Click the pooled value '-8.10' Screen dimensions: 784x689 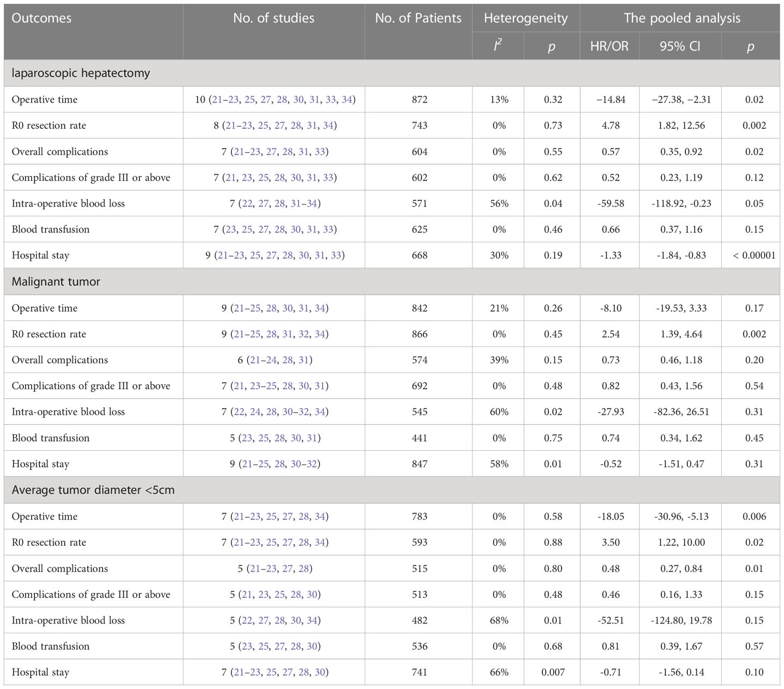point(611,308)
